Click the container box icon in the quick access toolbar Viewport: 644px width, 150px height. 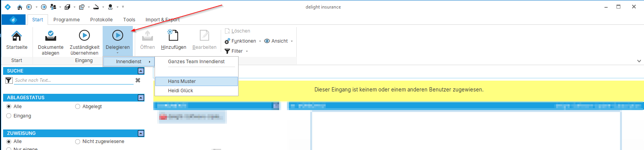click(67, 7)
